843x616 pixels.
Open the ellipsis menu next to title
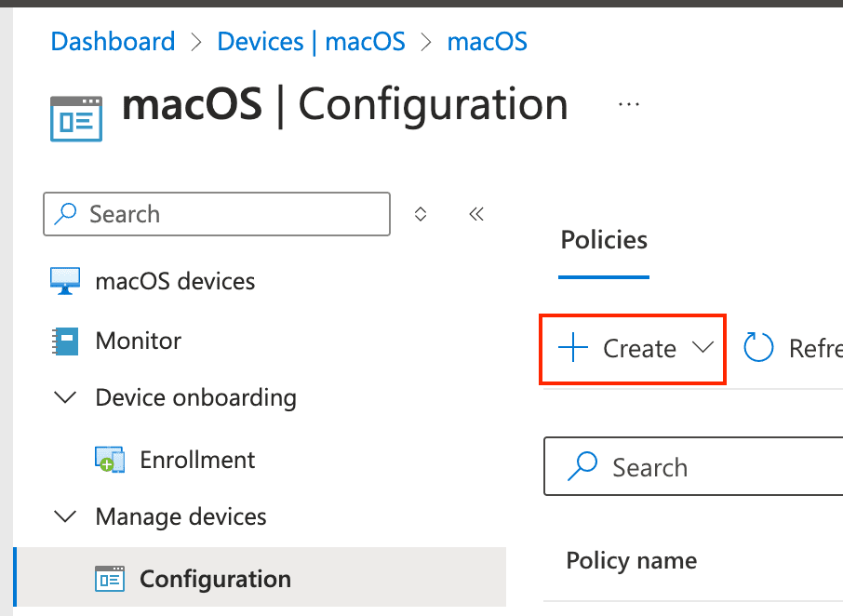pos(629,104)
